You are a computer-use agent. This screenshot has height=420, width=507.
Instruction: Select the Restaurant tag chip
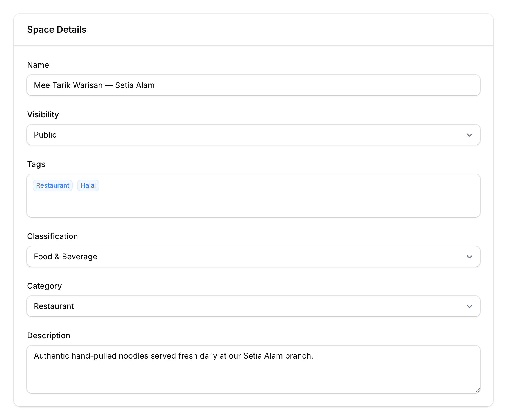52,185
